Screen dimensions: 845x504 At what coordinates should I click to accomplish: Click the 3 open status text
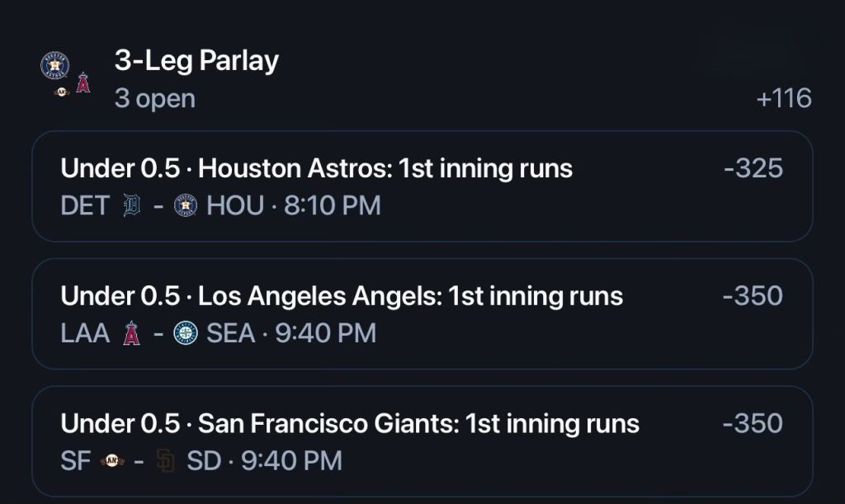[x=155, y=98]
